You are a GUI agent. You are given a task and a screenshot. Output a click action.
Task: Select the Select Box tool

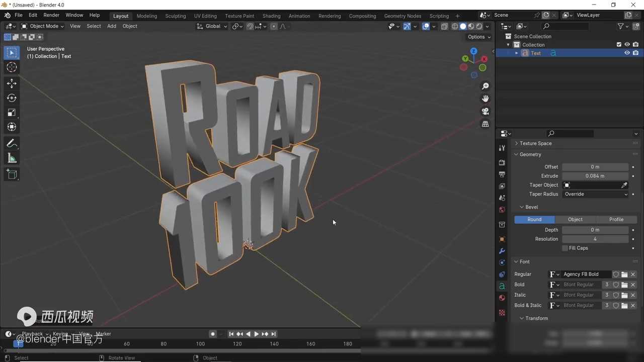point(12,53)
